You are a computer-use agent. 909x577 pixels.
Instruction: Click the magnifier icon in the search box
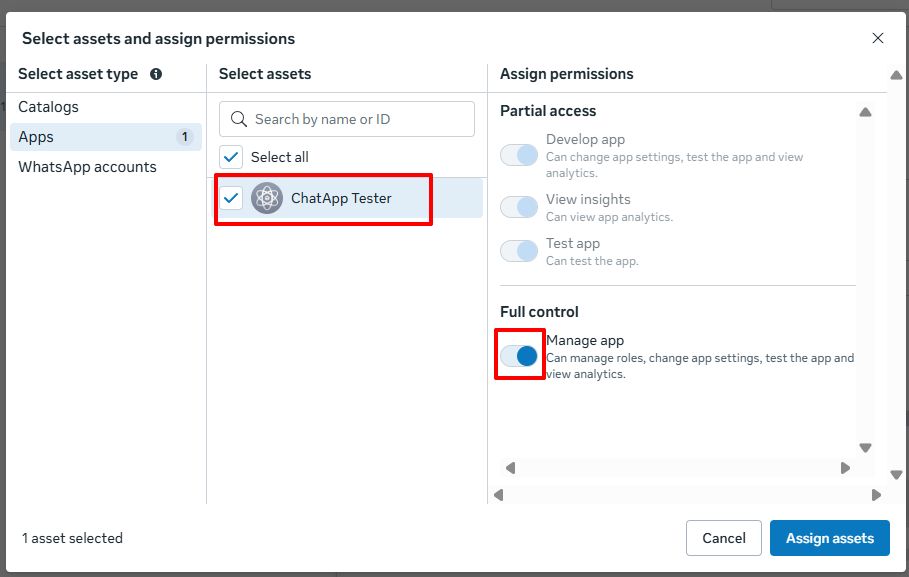pos(239,119)
